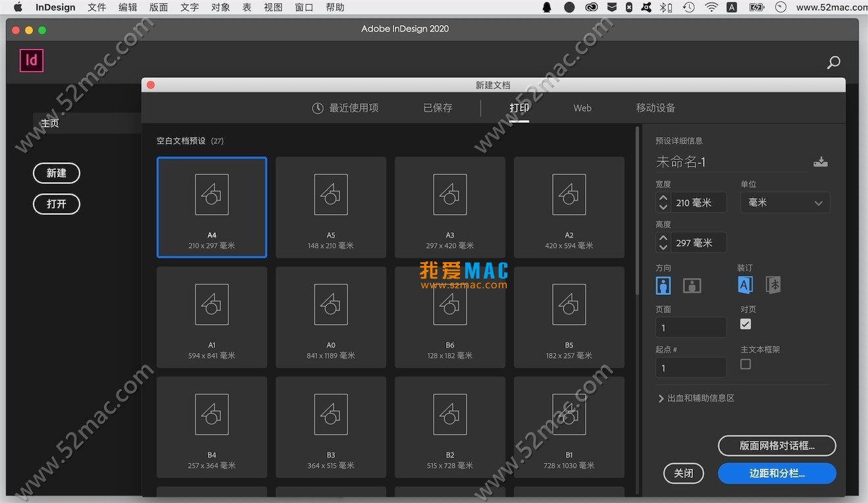Screen dimensions: 868x503
Task: Open the 文件 menu
Action: [x=97, y=7]
